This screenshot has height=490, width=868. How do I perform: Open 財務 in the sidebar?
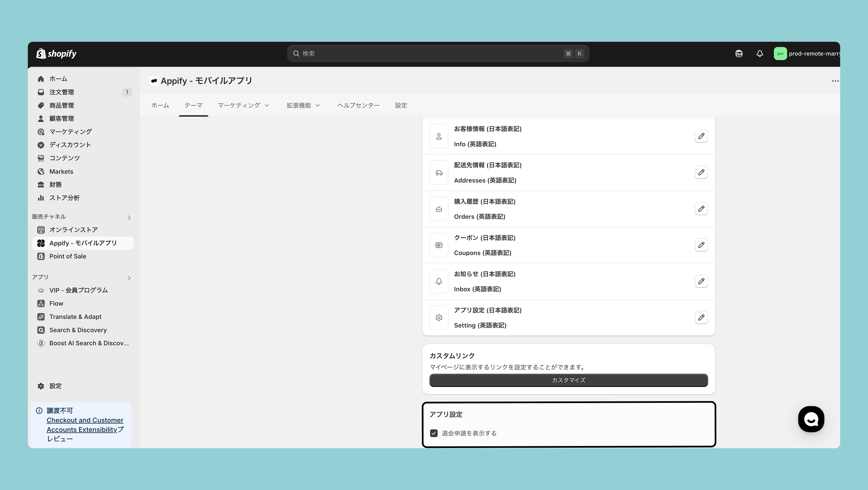click(83, 185)
